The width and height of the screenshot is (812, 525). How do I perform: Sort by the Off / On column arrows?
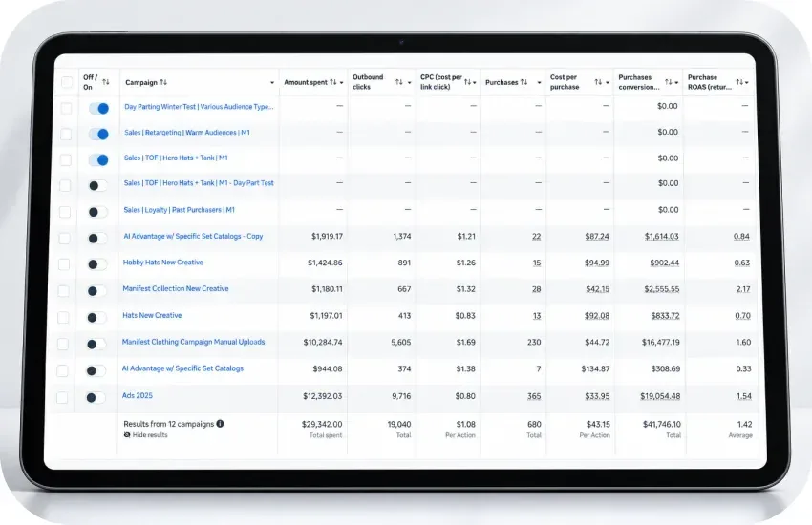coord(106,82)
